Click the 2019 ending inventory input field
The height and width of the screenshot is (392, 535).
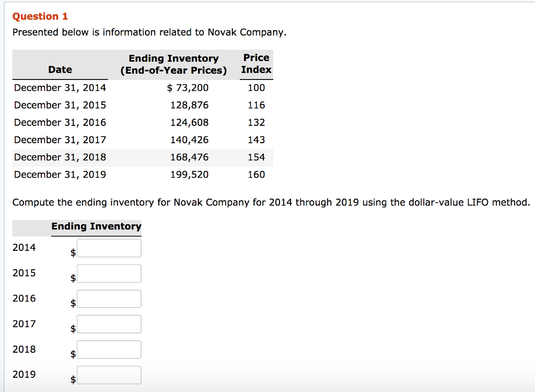click(x=109, y=375)
